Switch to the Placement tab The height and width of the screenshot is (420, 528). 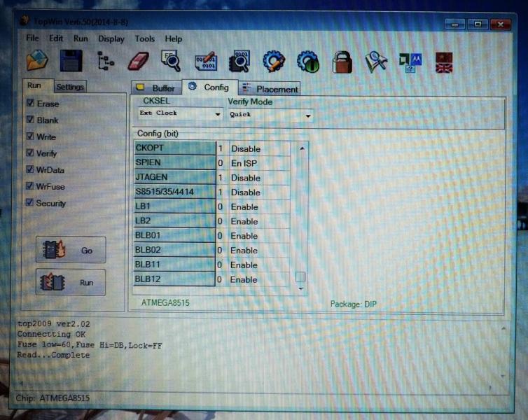click(270, 89)
